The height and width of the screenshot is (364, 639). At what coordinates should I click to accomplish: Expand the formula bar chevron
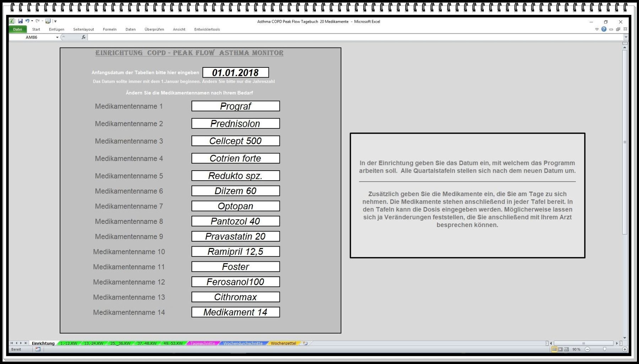click(626, 37)
